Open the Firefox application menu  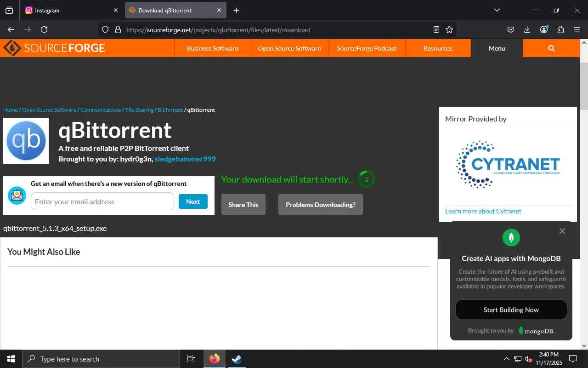(x=577, y=29)
